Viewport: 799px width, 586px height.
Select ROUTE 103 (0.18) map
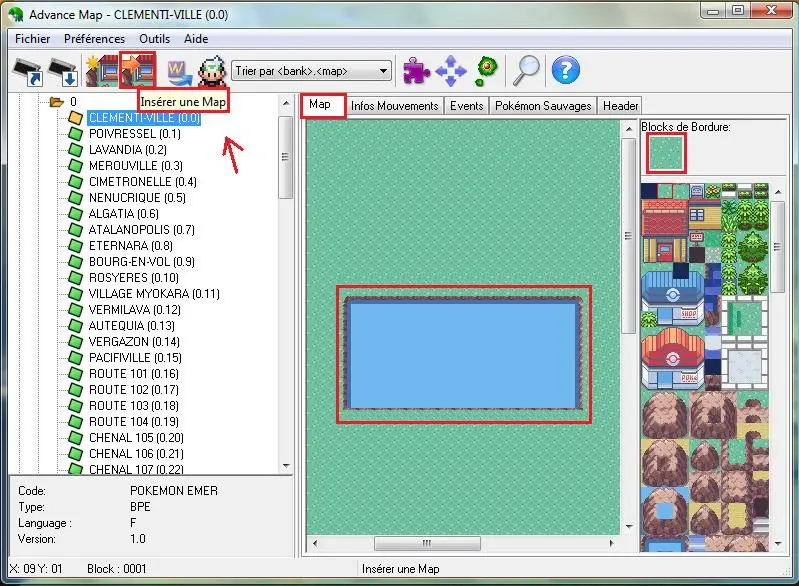(x=134, y=406)
